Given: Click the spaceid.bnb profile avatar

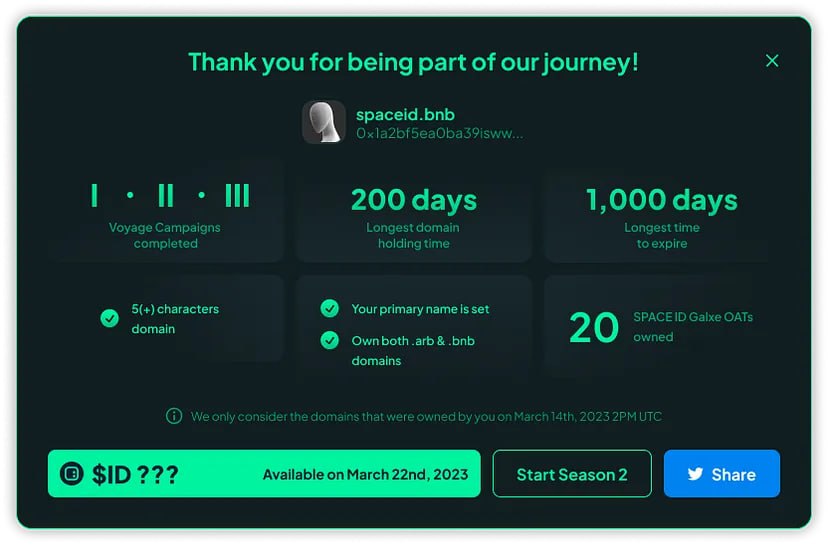Looking at the screenshot, I should pyautogui.click(x=324, y=122).
